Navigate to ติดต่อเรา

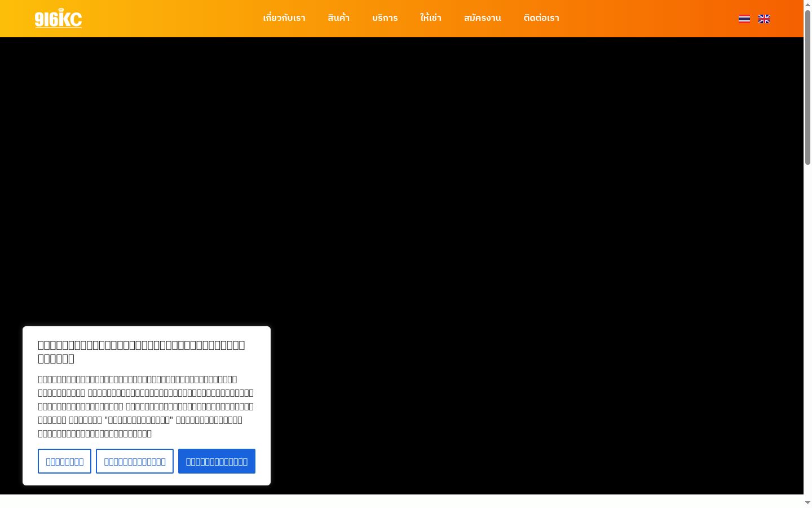point(541,18)
